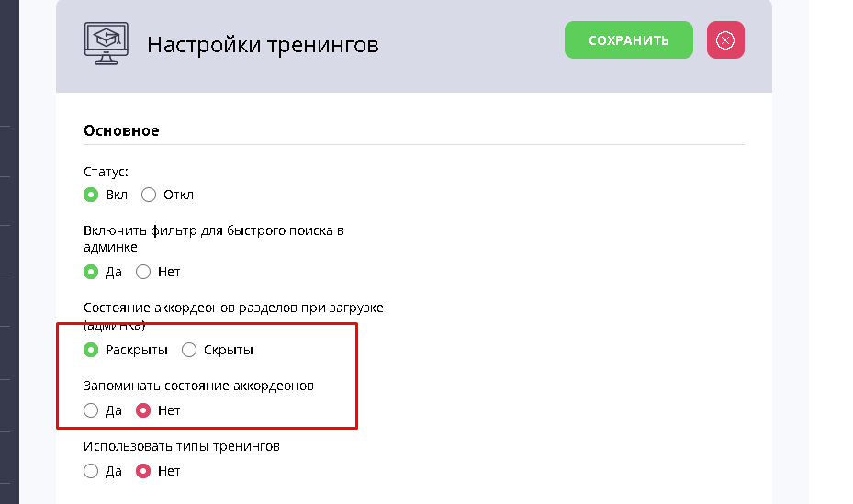
Task: Click the Запоминать состояние аккордеонов label
Action: pos(198,386)
